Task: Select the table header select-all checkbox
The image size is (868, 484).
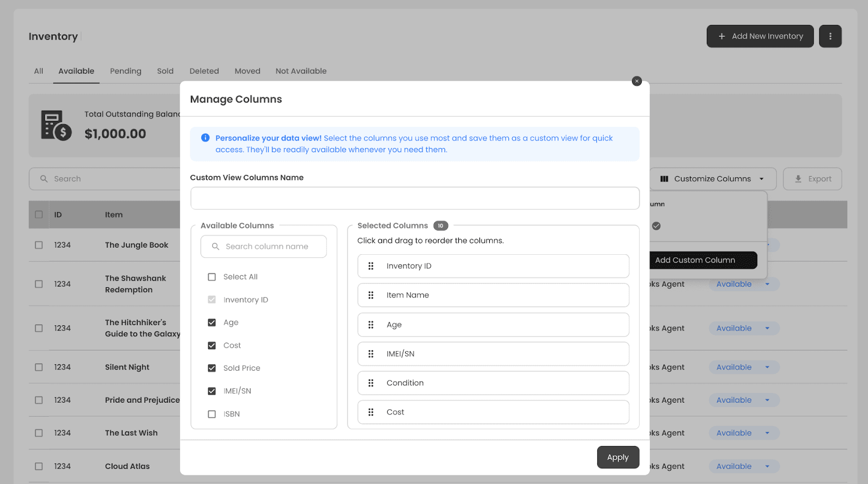Action: pyautogui.click(x=39, y=215)
